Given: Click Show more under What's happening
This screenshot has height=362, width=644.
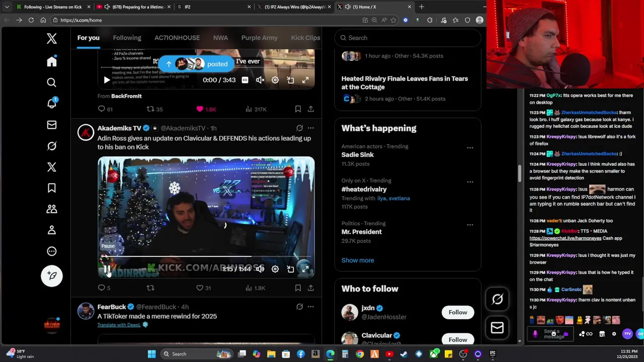Looking at the screenshot, I should coord(358,260).
